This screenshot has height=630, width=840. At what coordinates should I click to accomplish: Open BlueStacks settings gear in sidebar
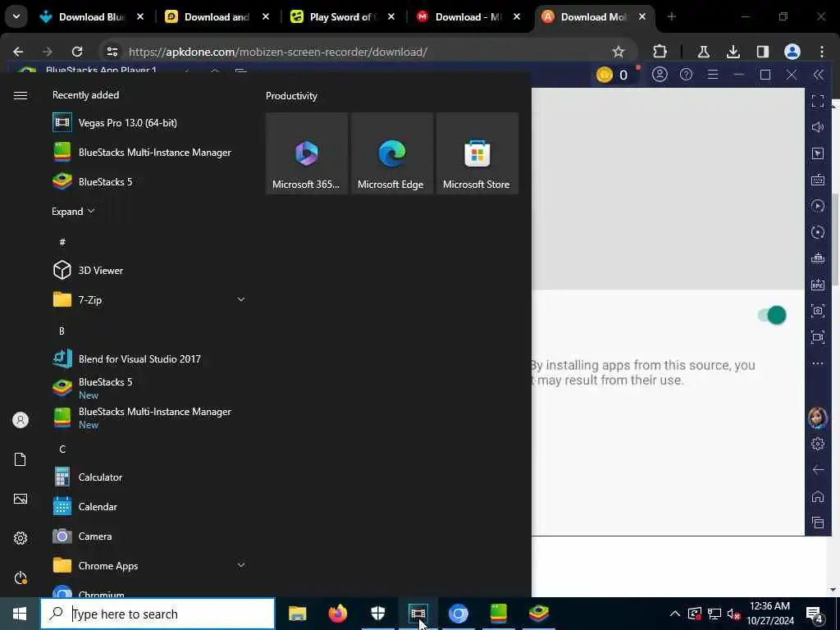(818, 444)
